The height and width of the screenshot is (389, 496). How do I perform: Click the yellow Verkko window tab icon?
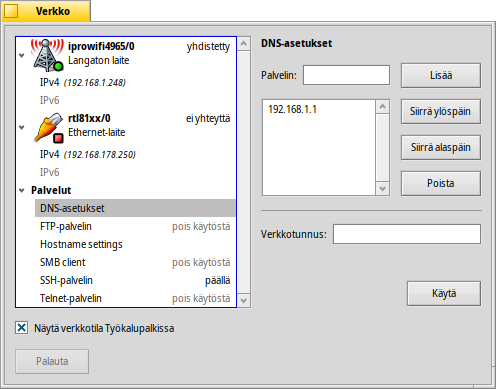coord(11,11)
